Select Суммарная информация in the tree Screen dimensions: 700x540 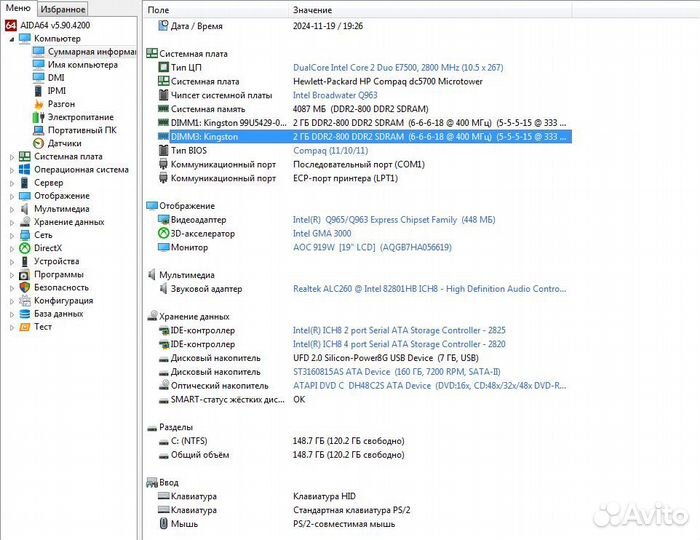[x=92, y=52]
